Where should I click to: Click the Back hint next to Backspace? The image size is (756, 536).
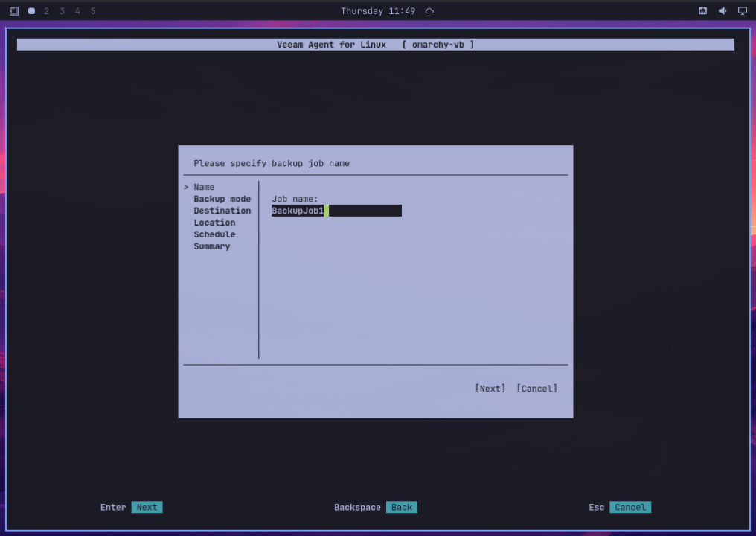[402, 507]
